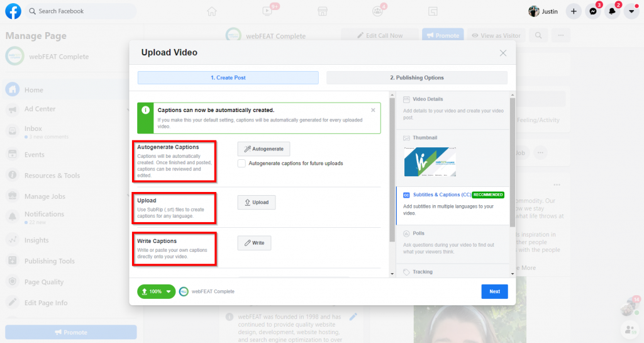Click the Home icon in top navigation
This screenshot has height=343, width=644.
pyautogui.click(x=212, y=11)
